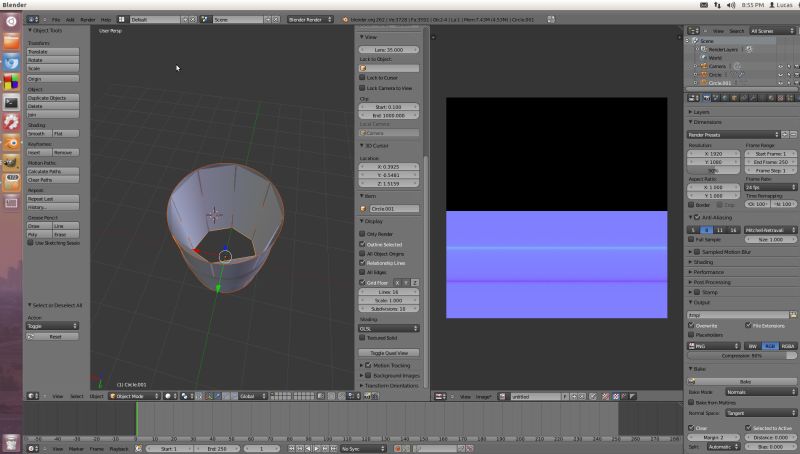Open the Render Presets dropdown
Screen dimensions: 800x454
(733, 135)
